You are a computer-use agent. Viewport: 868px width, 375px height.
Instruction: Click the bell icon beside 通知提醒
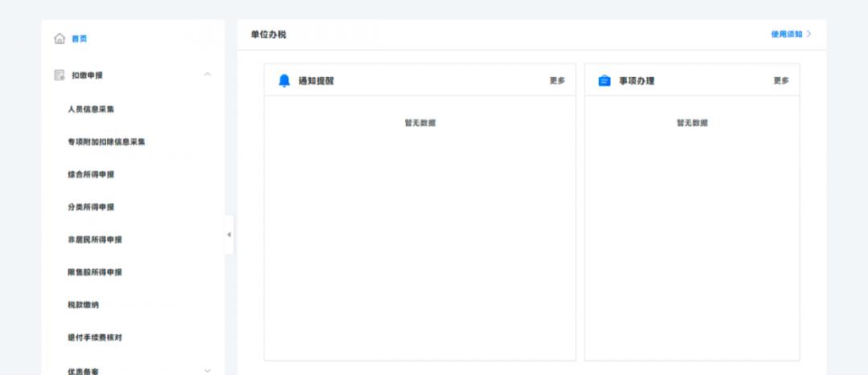[x=284, y=80]
